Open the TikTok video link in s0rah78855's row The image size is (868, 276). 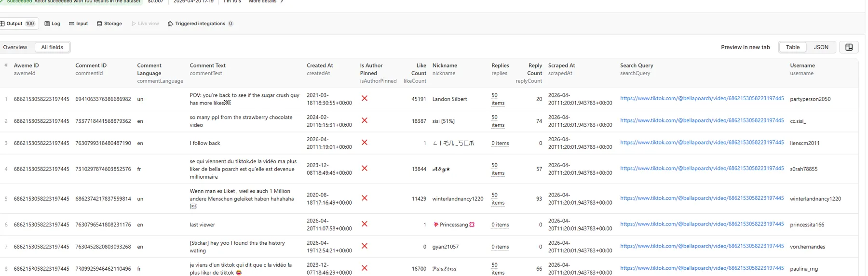pyautogui.click(x=702, y=169)
